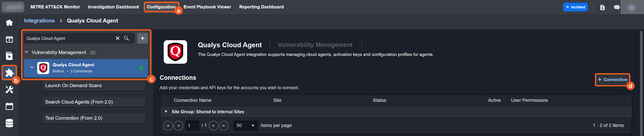Click the Integrations breadcrumb link
Viewport: 644px width, 136px height.
[x=39, y=21]
